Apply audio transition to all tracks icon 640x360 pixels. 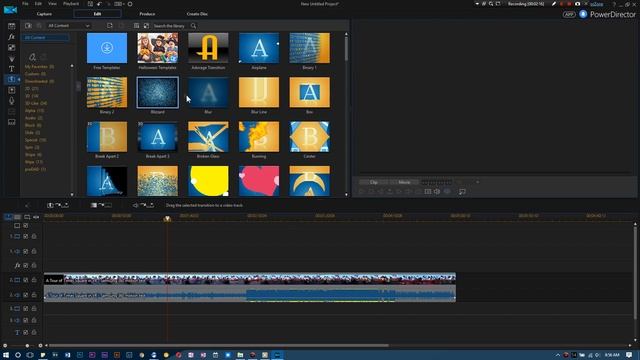(x=144, y=205)
